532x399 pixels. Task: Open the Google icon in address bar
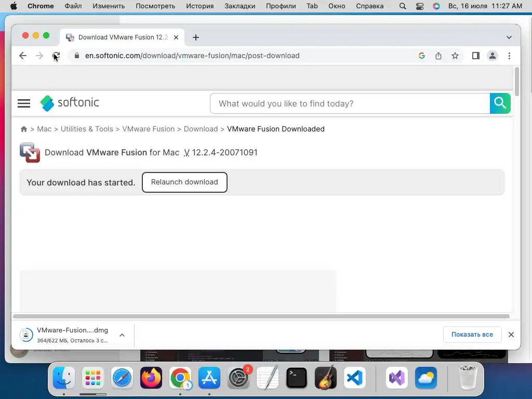tap(422, 56)
